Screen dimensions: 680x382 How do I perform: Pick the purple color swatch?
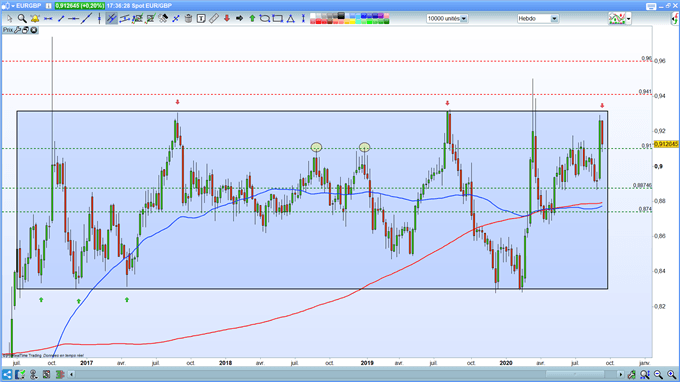point(381,16)
